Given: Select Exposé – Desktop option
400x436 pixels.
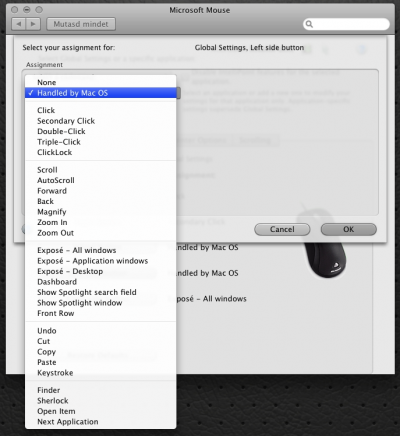Looking at the screenshot, I should pos(100,271).
